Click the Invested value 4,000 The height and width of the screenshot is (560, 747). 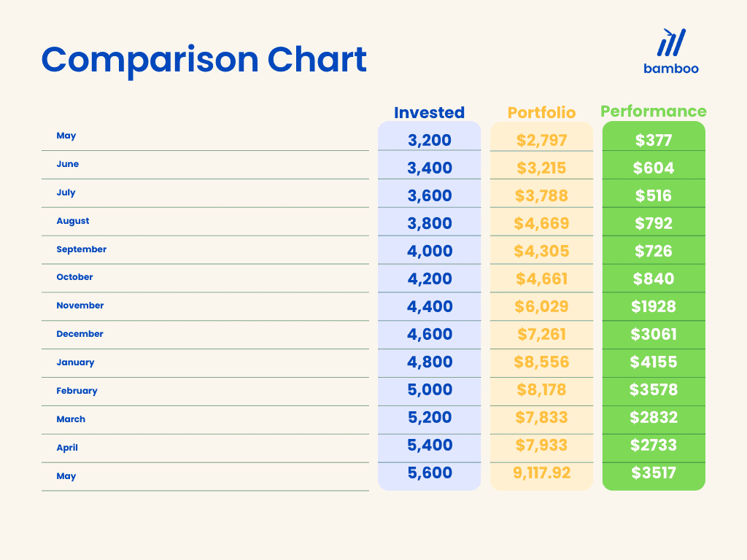coord(430,251)
